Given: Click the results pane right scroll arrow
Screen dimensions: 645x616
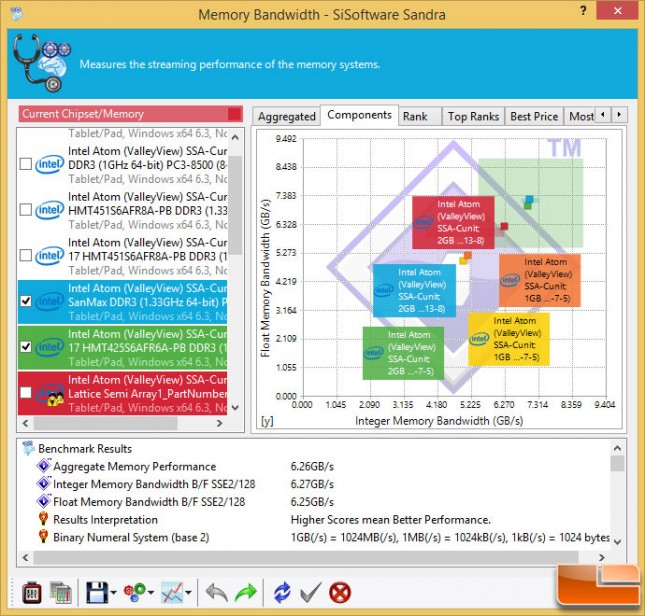Looking at the screenshot, I should [602, 558].
